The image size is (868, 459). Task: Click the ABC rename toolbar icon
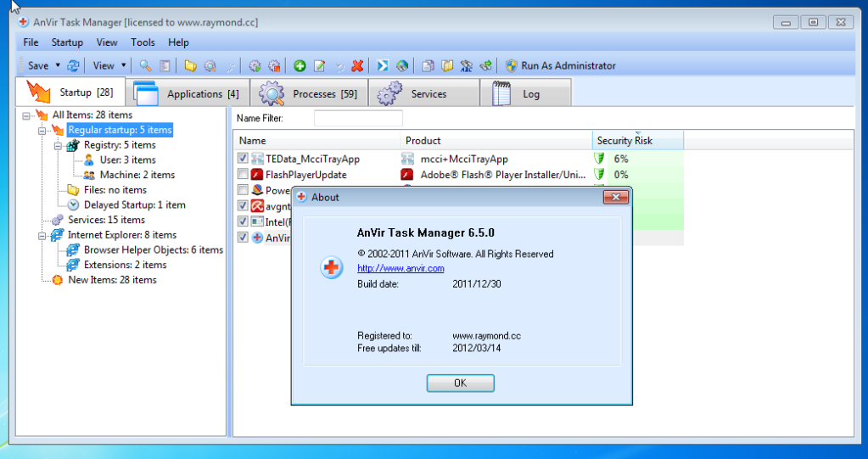(x=466, y=66)
